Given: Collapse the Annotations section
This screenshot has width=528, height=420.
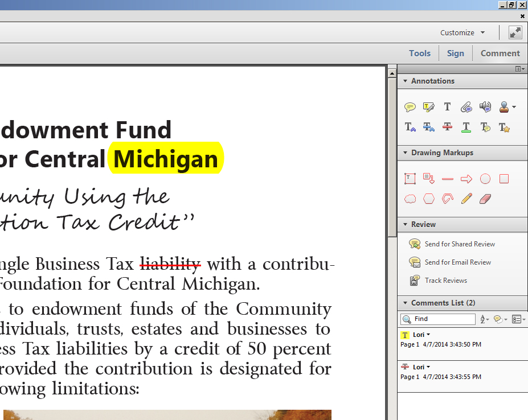Looking at the screenshot, I should coord(405,81).
